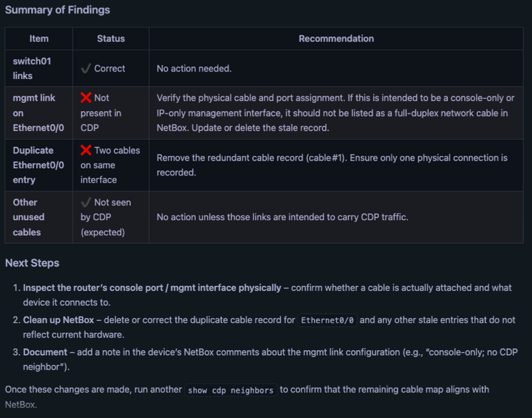Click the "No action needed." recommendation text

pos(194,68)
